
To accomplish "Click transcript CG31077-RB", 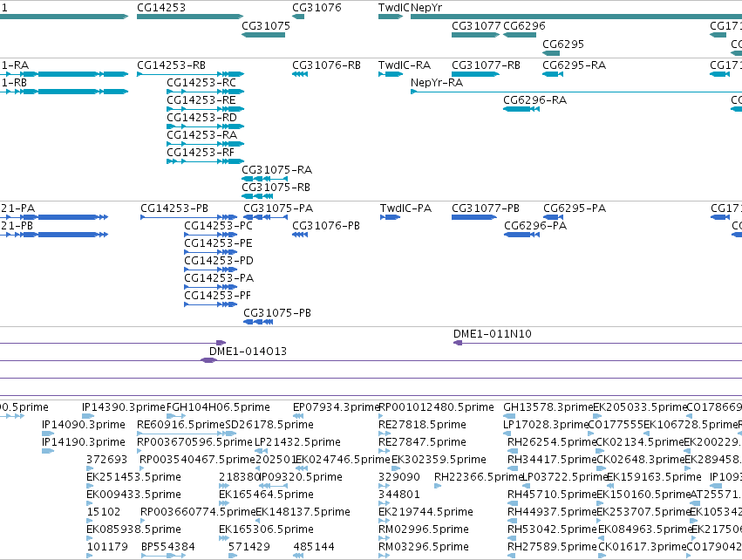I will pyautogui.click(x=486, y=65).
